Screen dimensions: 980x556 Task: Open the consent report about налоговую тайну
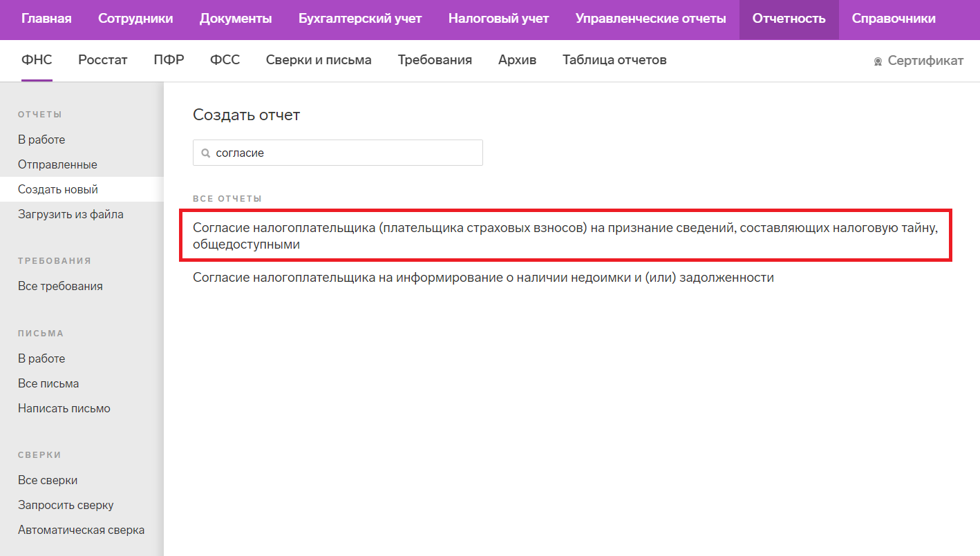[x=565, y=236]
